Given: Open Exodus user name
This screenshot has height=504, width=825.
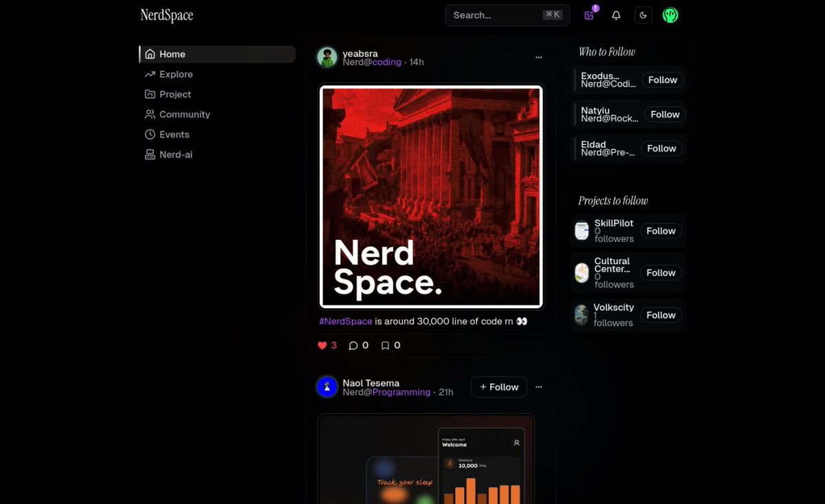Looking at the screenshot, I should click(x=600, y=76).
